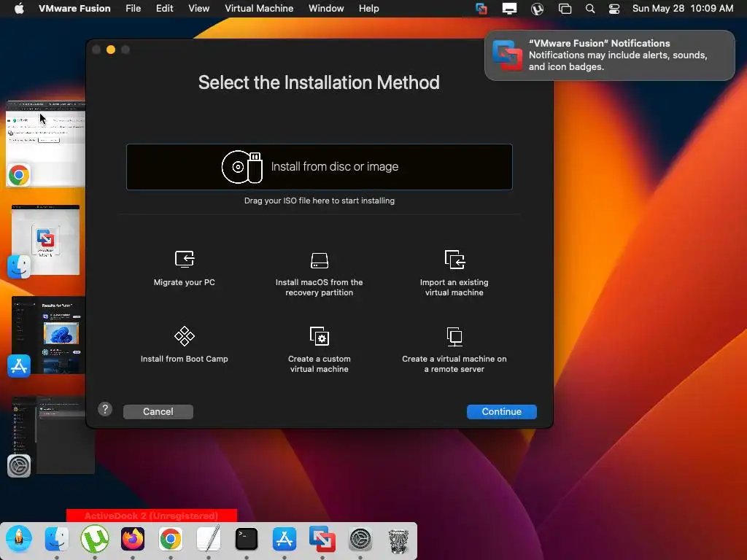Cancel the installation method dialog
This screenshot has height=560, width=747.
pyautogui.click(x=158, y=412)
